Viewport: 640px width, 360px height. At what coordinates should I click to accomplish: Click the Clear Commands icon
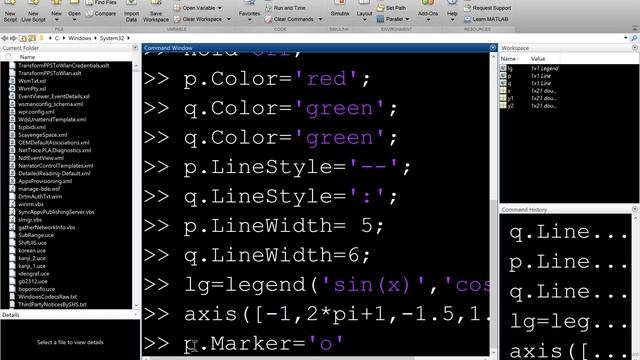click(x=268, y=19)
